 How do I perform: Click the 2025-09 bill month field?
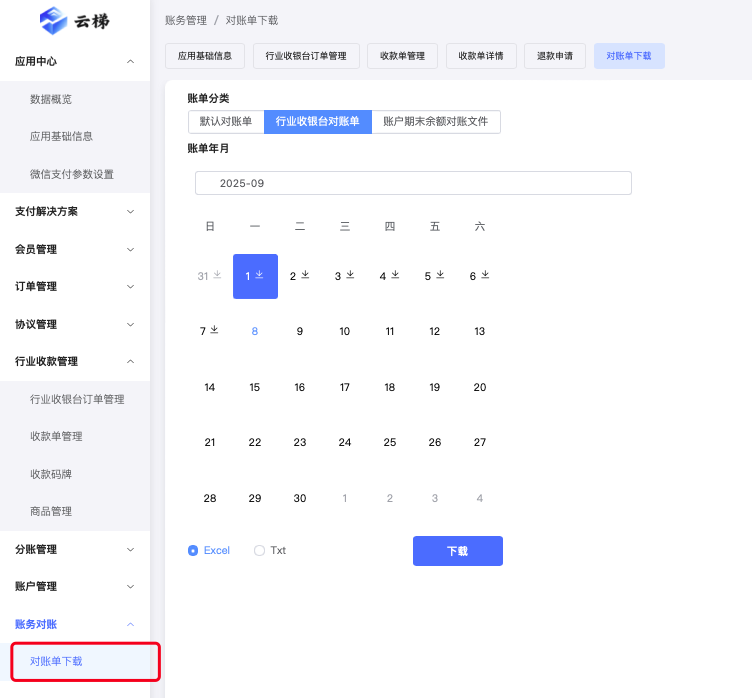pyautogui.click(x=413, y=183)
